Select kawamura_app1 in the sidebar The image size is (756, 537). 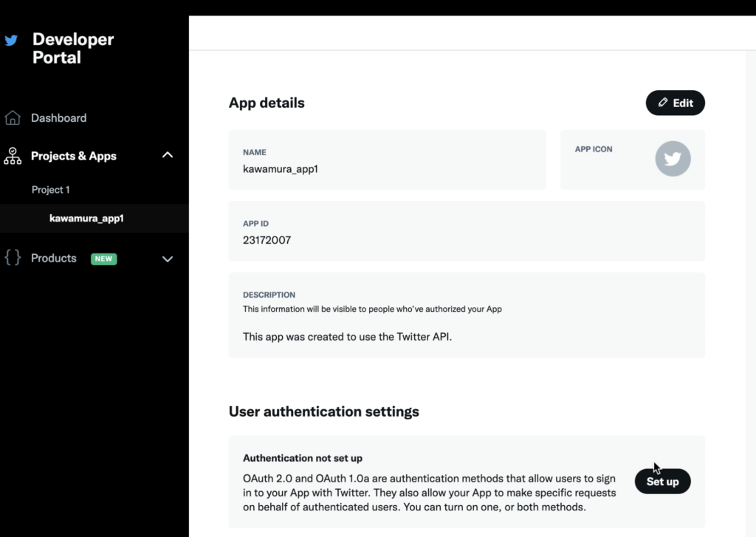86,218
